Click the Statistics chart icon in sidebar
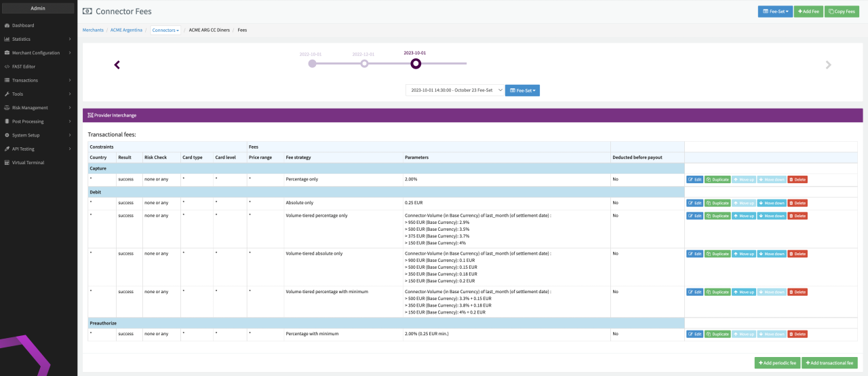Viewport: 868px width, 376px height. (x=7, y=39)
